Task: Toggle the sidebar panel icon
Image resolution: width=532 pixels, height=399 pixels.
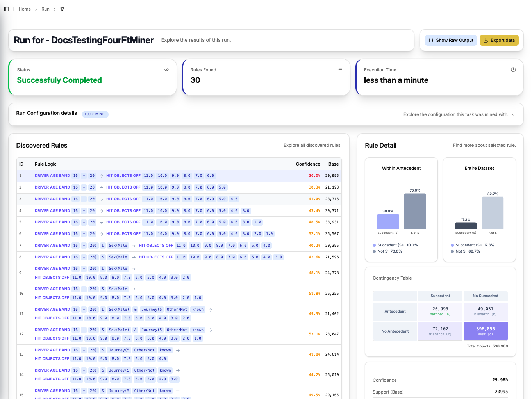Action: point(6,9)
